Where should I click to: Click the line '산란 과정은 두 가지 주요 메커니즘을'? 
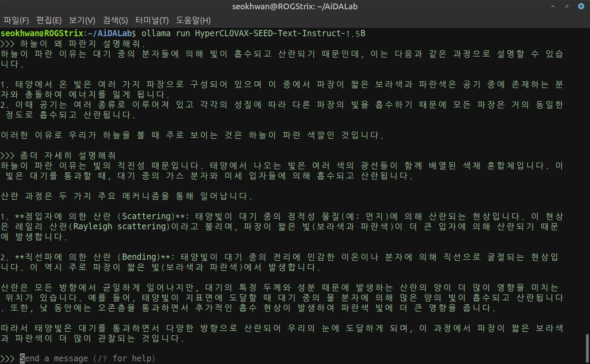[126, 196]
